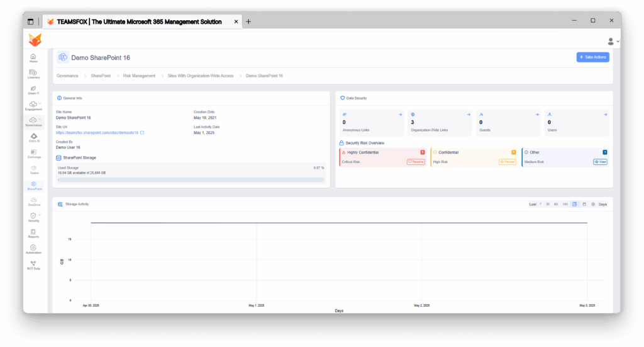Open Anonymous Links details arrow
Screen dimensions: 644x347
[x=400, y=115]
